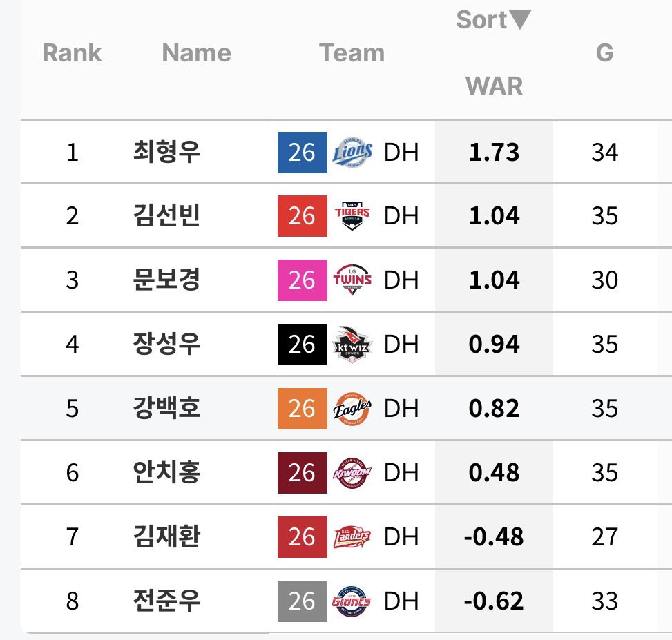The image size is (672, 640).
Task: Click the Hanwha Eagles team logo
Action: pos(352,409)
